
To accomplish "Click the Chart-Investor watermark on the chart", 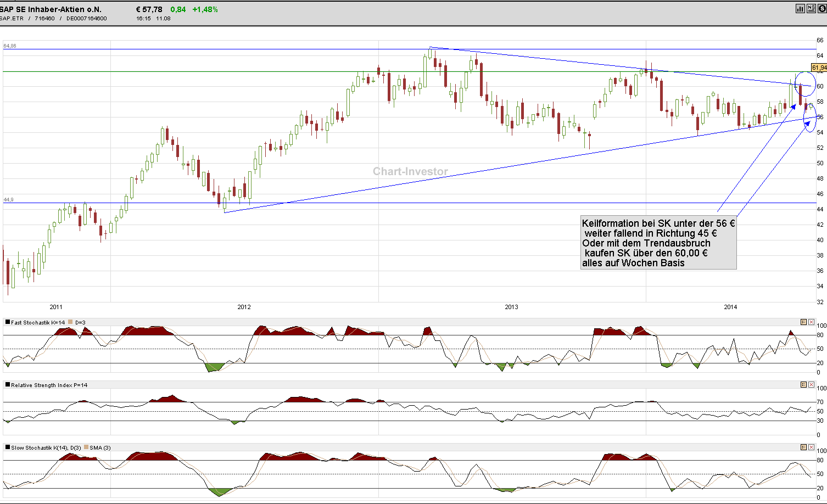I will click(x=410, y=171).
